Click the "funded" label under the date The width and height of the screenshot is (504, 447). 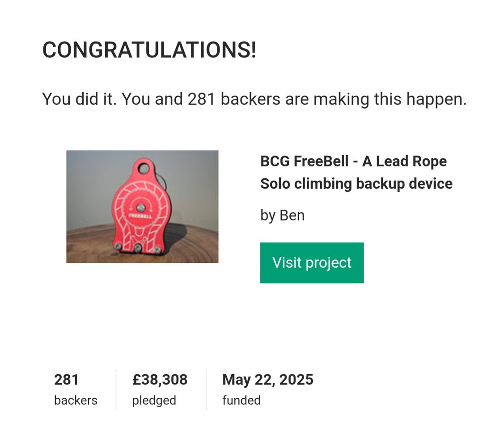click(241, 401)
